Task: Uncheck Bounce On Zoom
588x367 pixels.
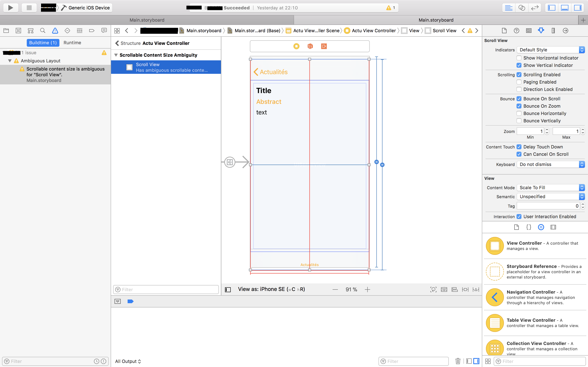Action: [519, 106]
